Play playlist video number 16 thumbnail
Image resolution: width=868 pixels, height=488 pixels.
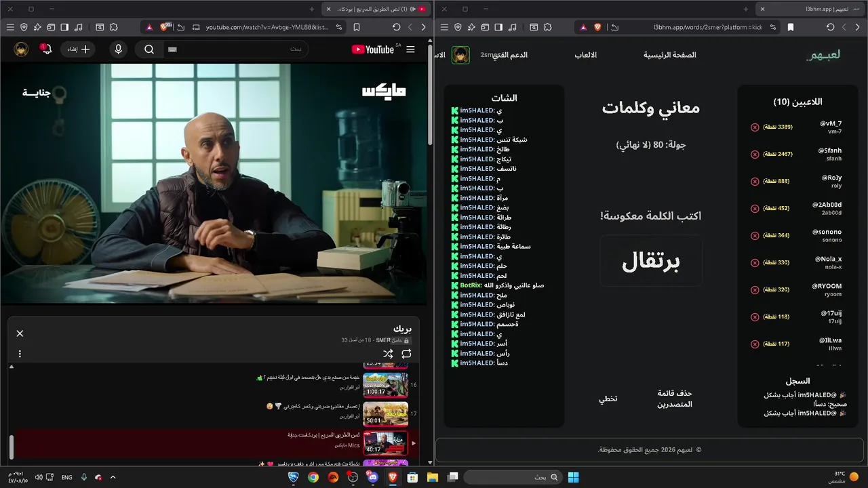(385, 384)
